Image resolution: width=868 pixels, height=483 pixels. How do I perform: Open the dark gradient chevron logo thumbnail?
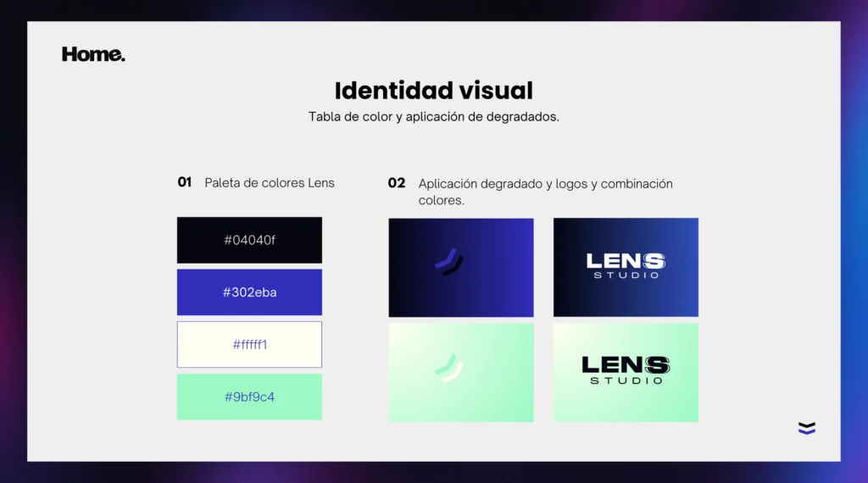(461, 267)
